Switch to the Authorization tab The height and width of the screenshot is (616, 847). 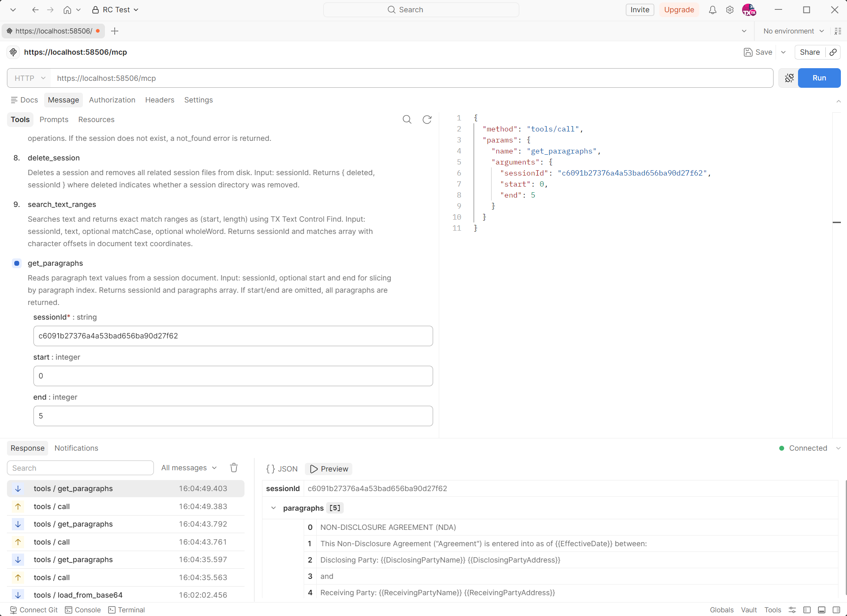(112, 100)
